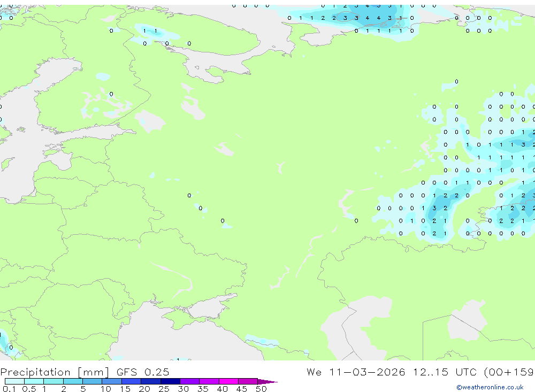Click the 'We 11-03-2026 12..15 UTC' forecast time text
Viewport: 535px width, 392px height.
coord(392,372)
